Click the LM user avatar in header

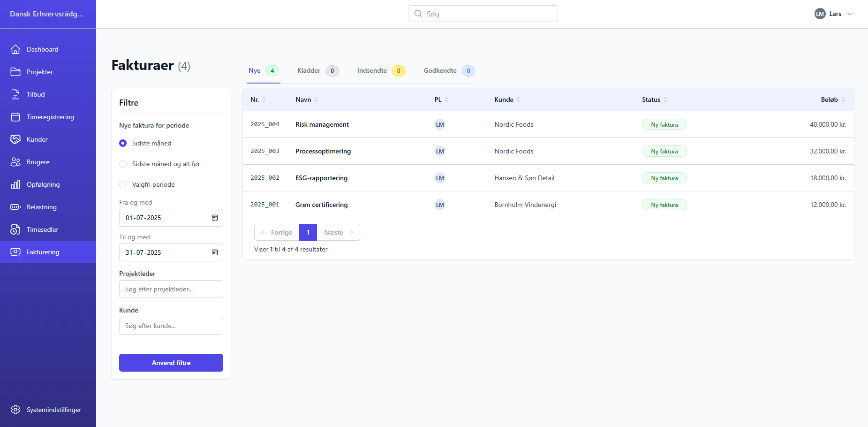coord(820,14)
